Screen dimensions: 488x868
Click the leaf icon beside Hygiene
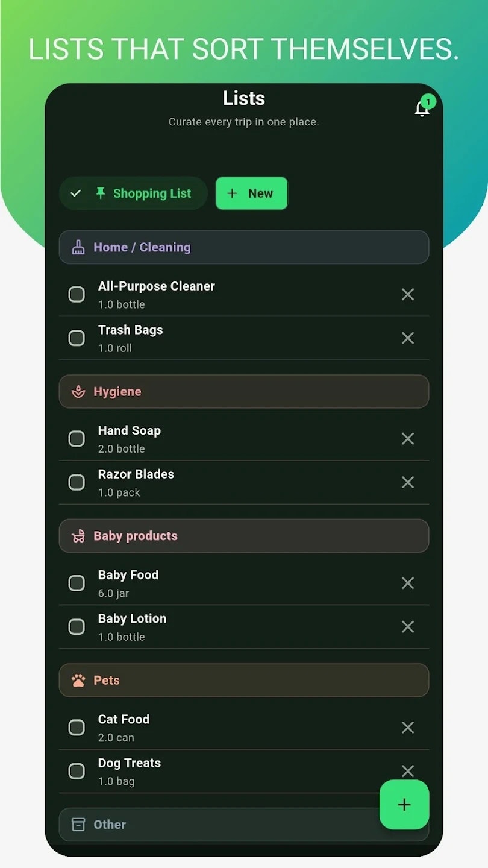tap(79, 391)
